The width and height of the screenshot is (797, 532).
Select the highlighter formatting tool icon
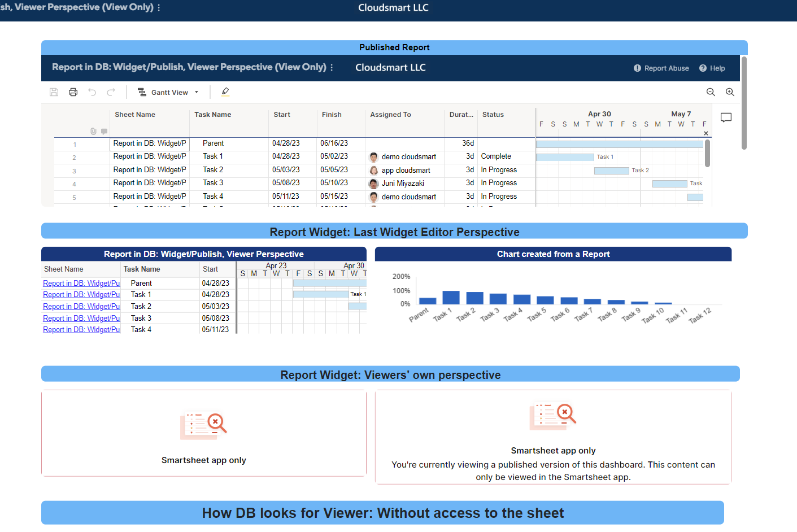pyautogui.click(x=225, y=92)
